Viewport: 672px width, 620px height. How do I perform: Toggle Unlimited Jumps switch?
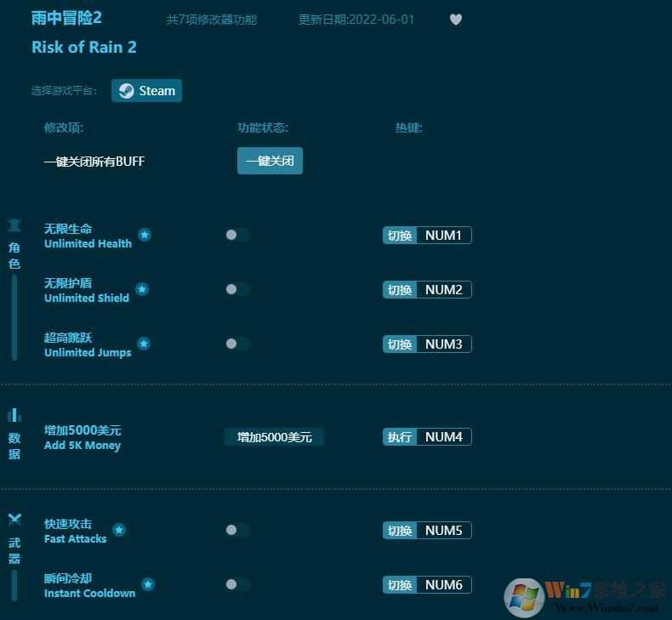pyautogui.click(x=237, y=344)
